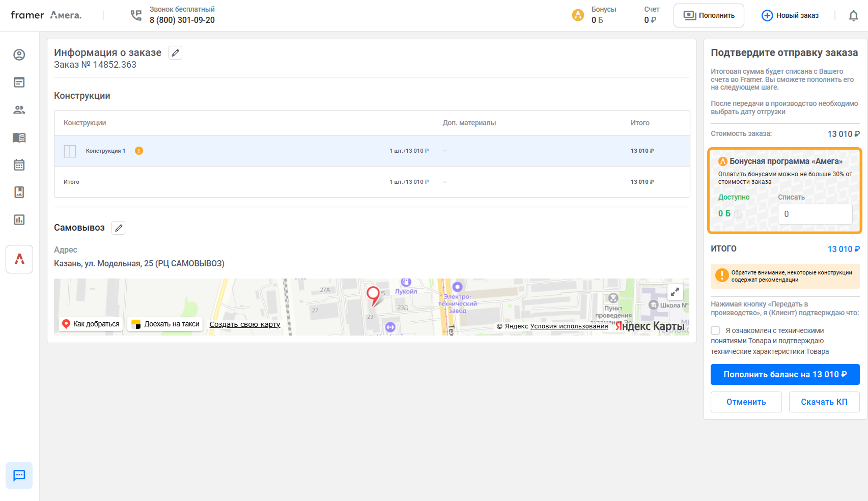Click the Пополнить button in header
This screenshot has width=868, height=501.
pos(709,16)
